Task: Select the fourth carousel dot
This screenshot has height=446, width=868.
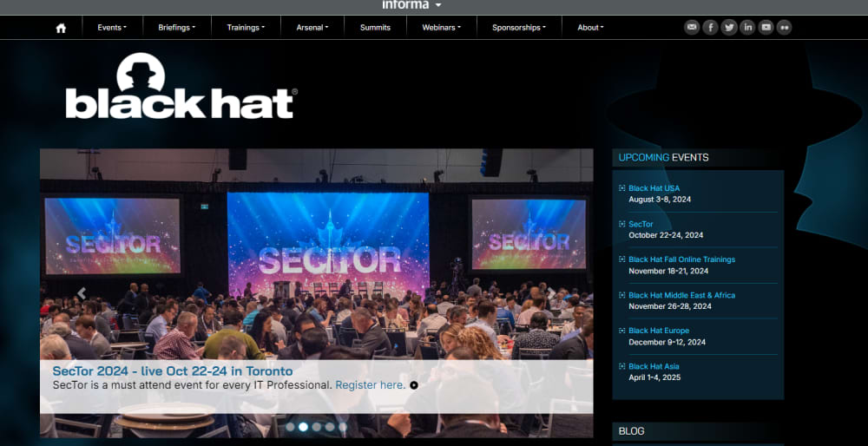Action: [x=330, y=427]
